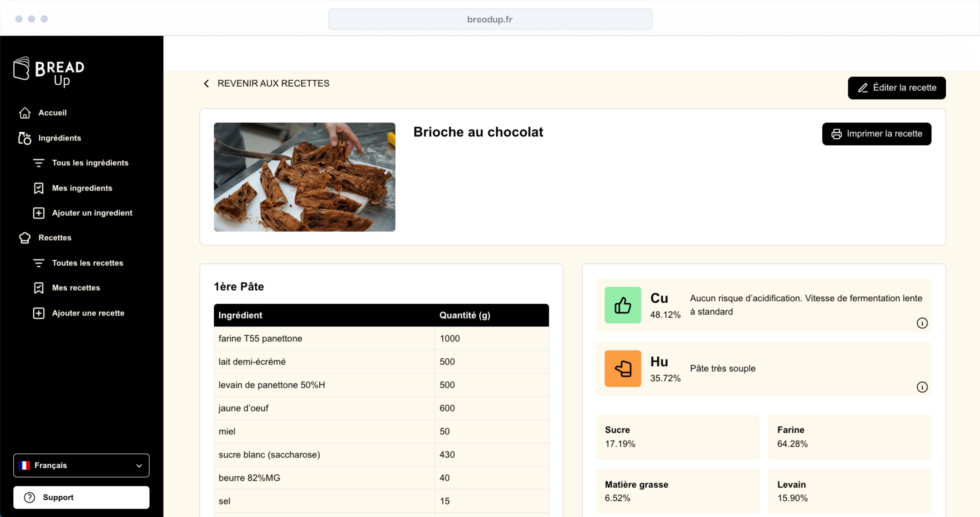The image size is (980, 517).
Task: Select sucre blanc (saccharose) cell
Action: point(324,455)
